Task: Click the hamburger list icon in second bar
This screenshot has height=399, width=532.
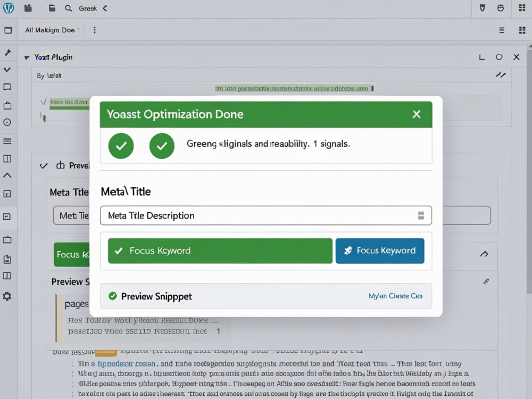Action: point(502,30)
